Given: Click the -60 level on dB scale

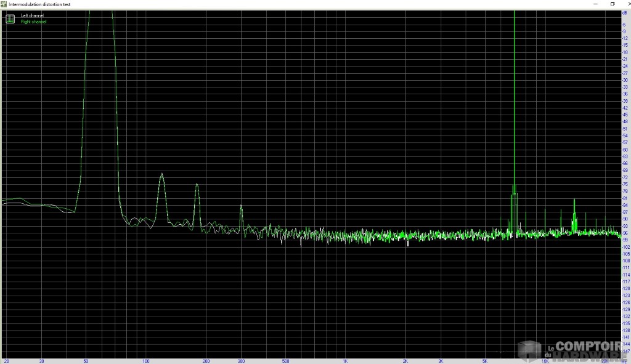Looking at the screenshot, I should pos(625,150).
